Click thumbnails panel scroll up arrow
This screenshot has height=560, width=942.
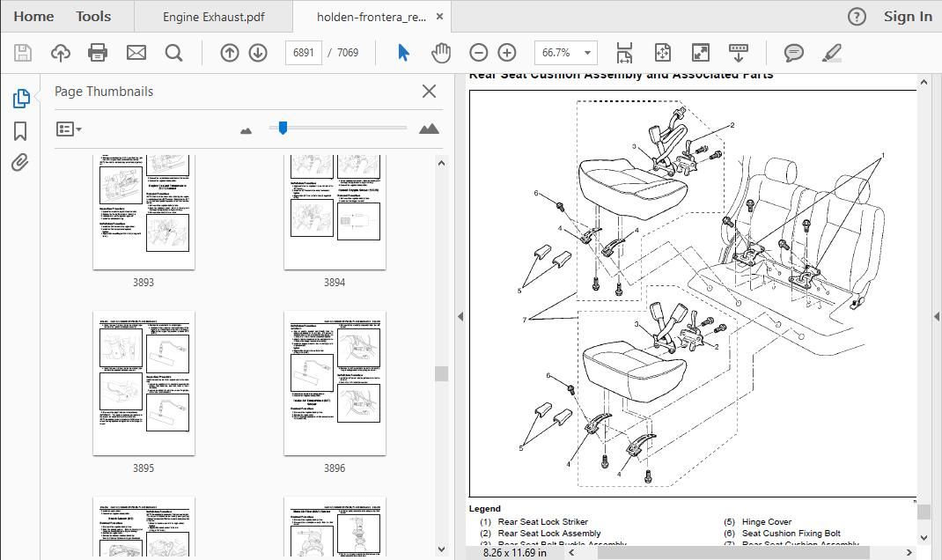click(x=442, y=164)
